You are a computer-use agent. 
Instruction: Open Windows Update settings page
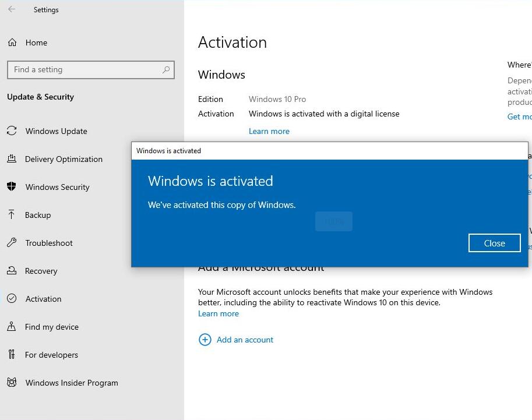tap(57, 131)
